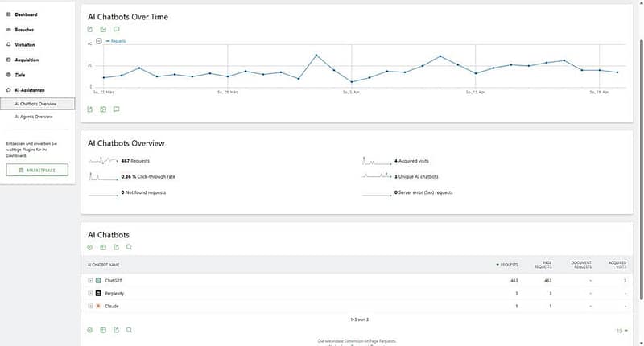Viewport: 644px width, 346px height.
Task: Click the annotations icon above the graph
Action: click(116, 29)
